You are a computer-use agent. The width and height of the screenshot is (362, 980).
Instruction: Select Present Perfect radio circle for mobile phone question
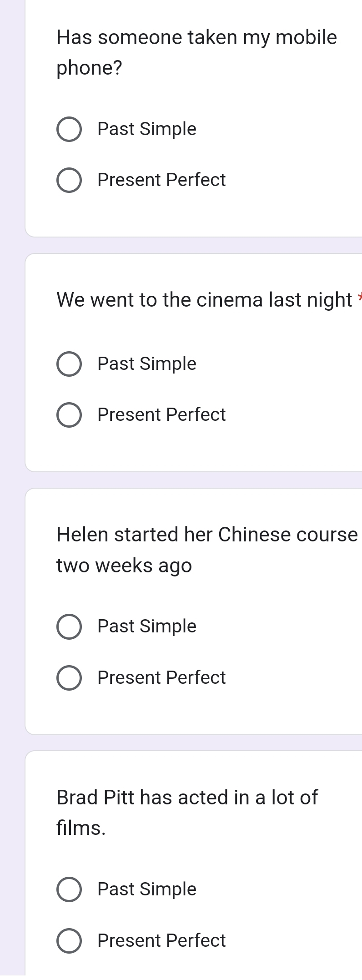tap(69, 180)
